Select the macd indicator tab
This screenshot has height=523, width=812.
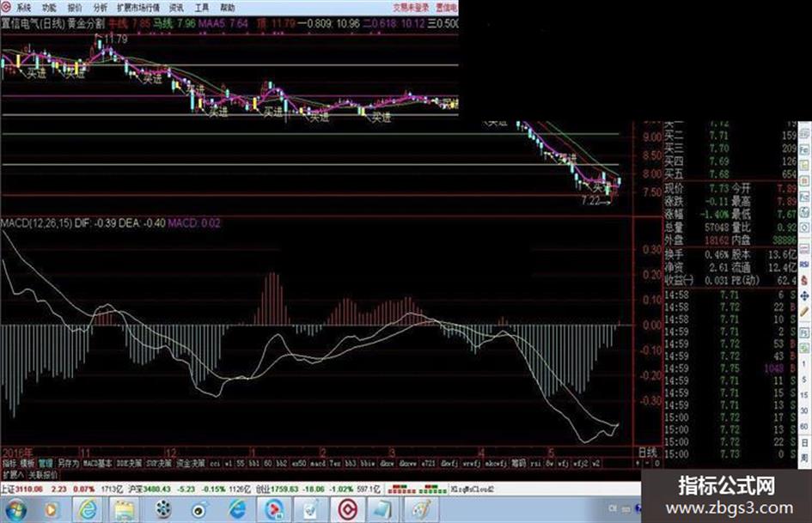(317, 464)
